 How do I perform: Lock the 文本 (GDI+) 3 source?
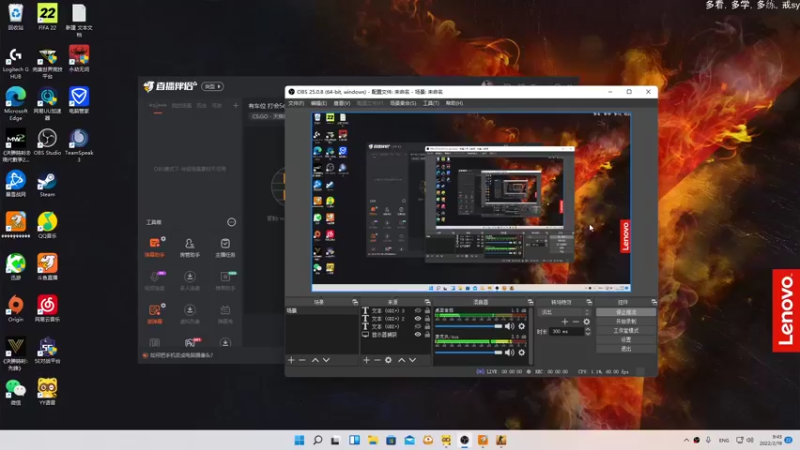[x=427, y=311]
